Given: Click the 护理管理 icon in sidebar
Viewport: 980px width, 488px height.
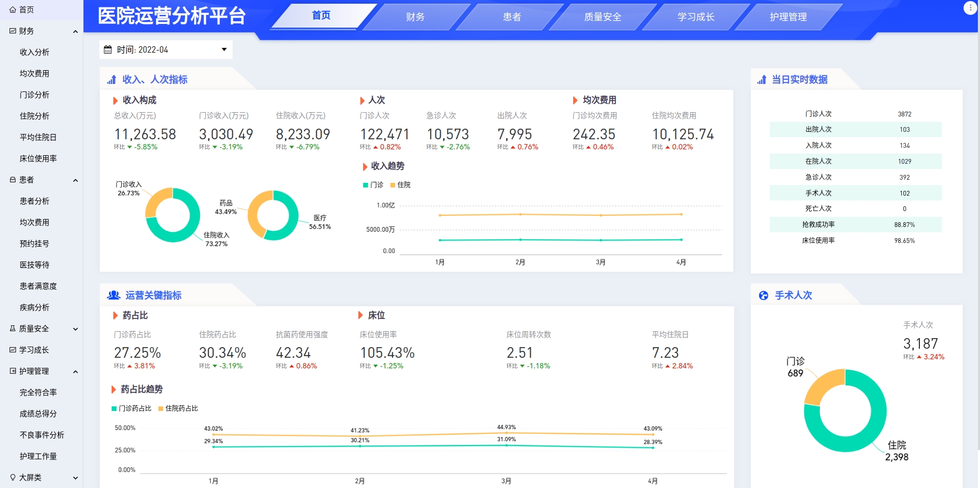Looking at the screenshot, I should point(13,371).
